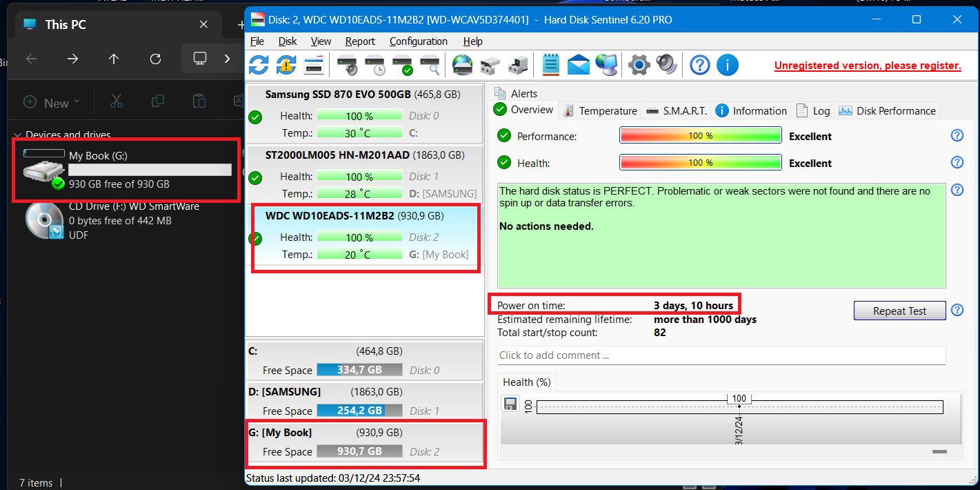Select the ST2000LM005 HN-M201AAD disk
The image size is (980, 490).
(x=366, y=175)
